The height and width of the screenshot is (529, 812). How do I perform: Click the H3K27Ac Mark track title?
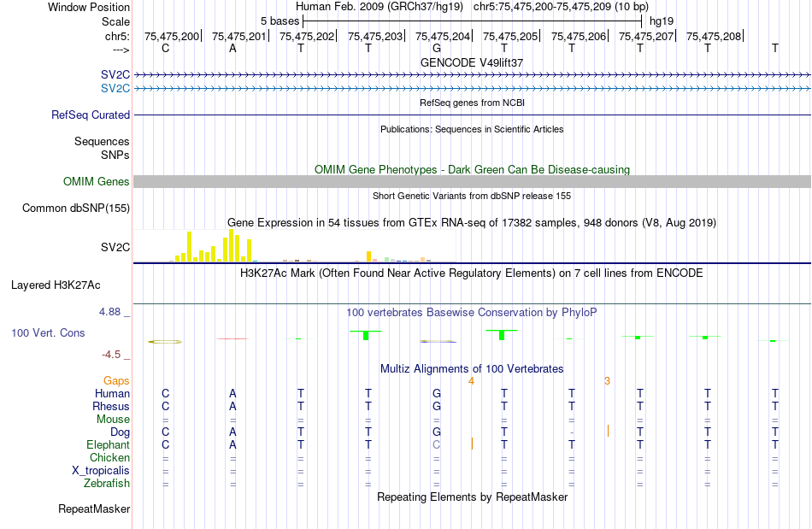point(472,273)
